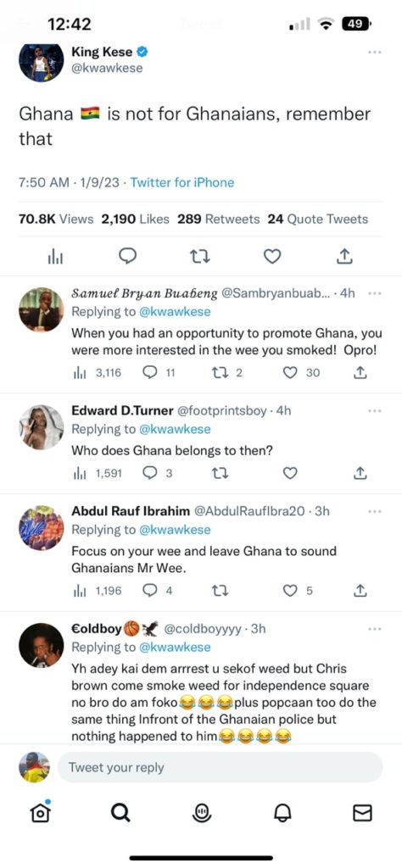Share King Kese's tweet via upload icon

tap(344, 256)
